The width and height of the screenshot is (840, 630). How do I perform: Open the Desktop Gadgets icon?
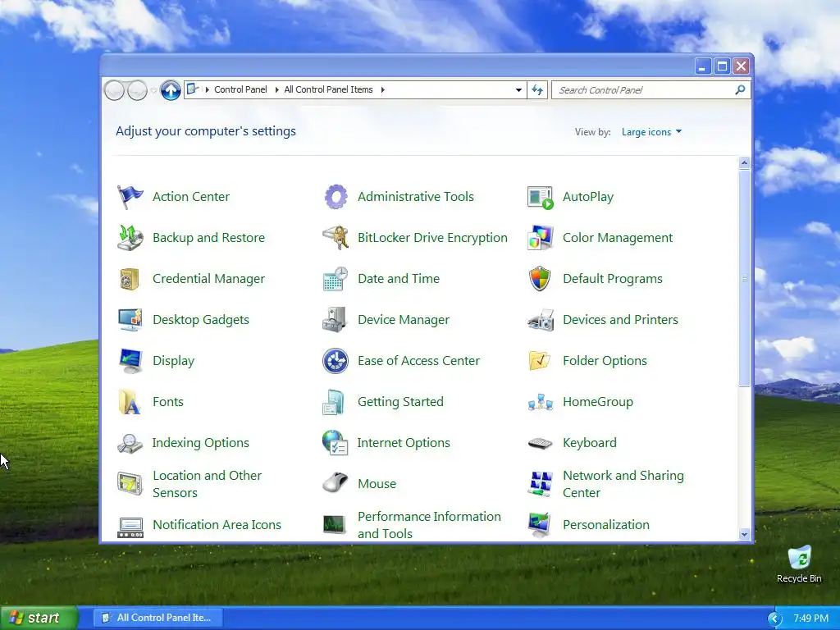click(130, 320)
